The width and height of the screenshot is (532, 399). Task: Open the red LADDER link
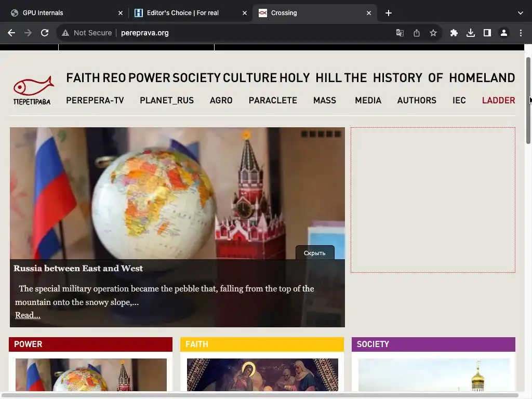498,100
